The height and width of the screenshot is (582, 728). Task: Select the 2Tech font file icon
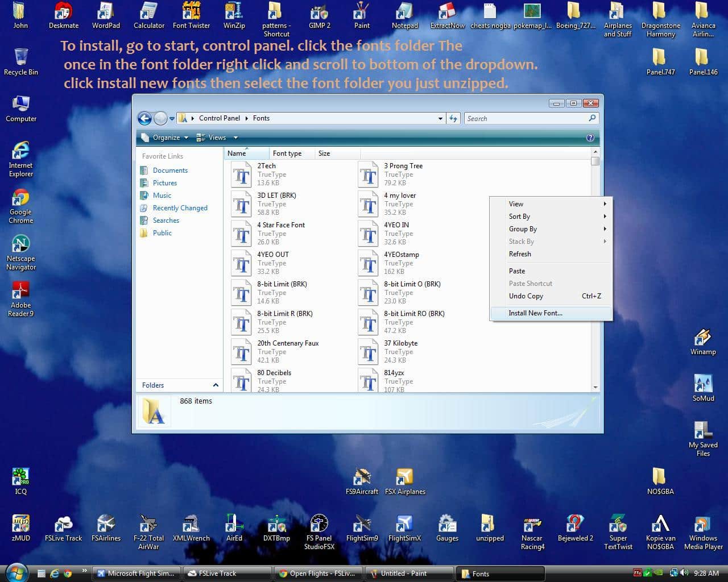click(242, 174)
